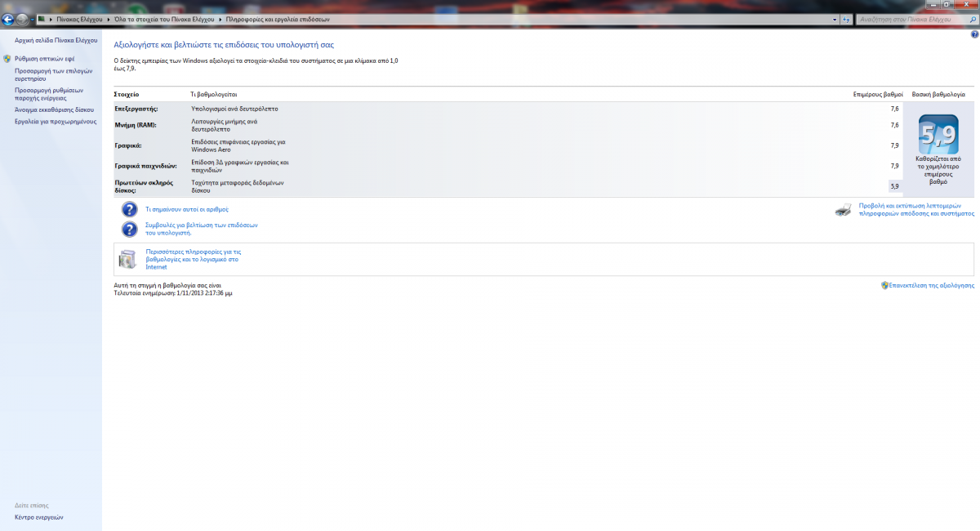
Task: Open 'Προσαρμογή των επιλογών ευρετηρίου' link
Action: (53, 74)
